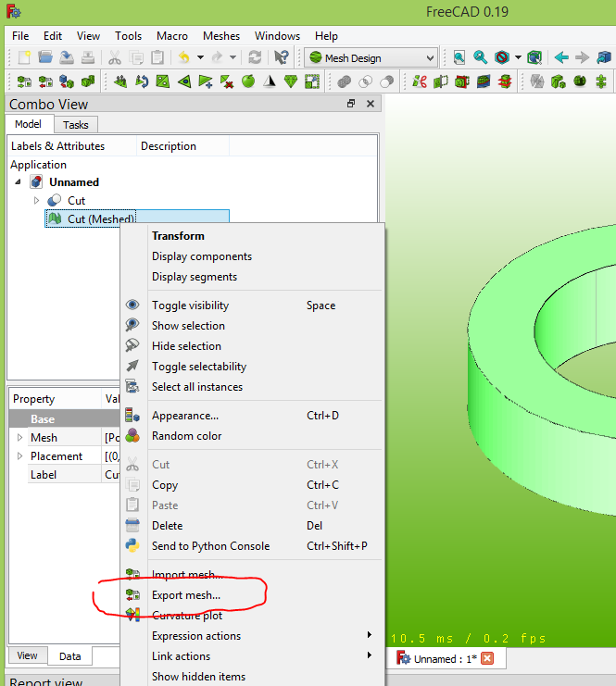
Task: Expand the Cut object tree node
Action: coord(36,200)
